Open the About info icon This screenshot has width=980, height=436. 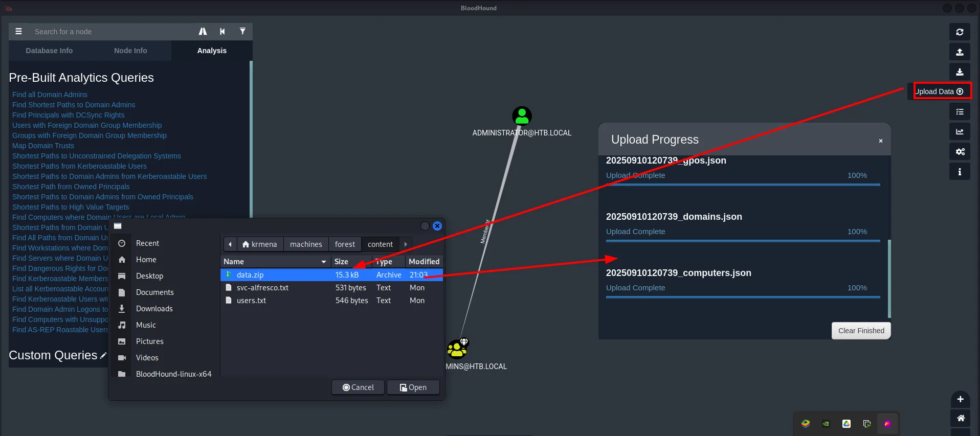(960, 171)
